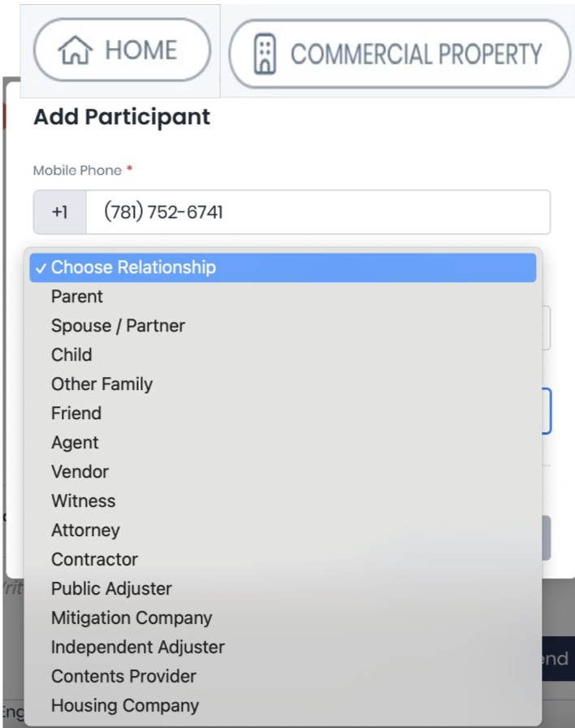Screen dimensions: 575x728
Task: Click the Home button house icon
Action: (76, 52)
